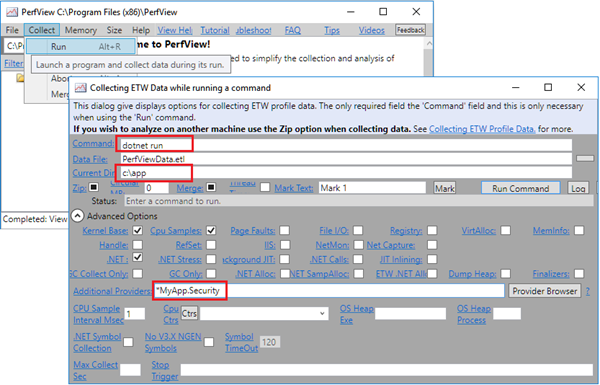Enable the JIT Inlining checkbox
600x385 pixels.
pyautogui.click(x=432, y=259)
